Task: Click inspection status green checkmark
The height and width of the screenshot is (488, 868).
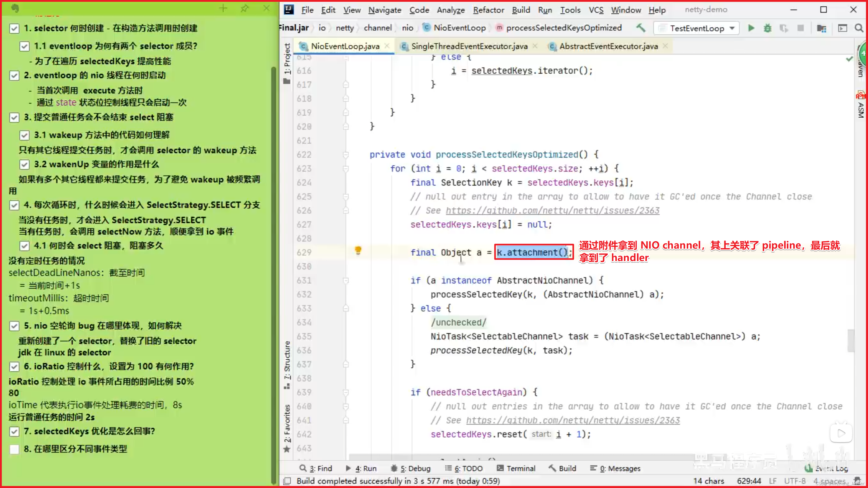Action: tap(849, 59)
